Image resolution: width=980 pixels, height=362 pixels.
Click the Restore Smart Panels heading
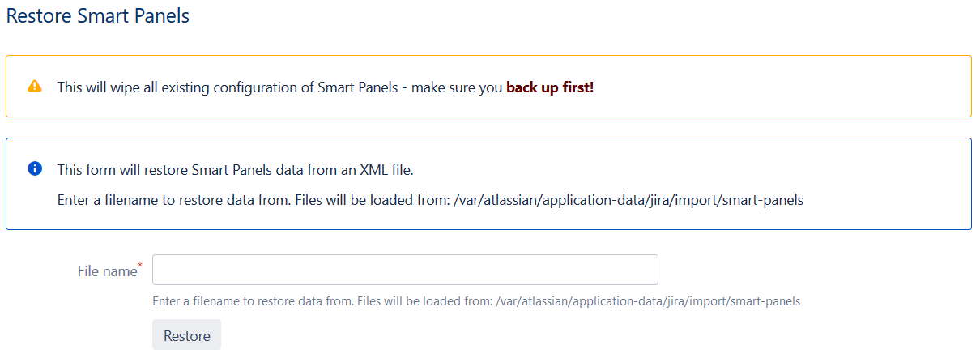98,15
